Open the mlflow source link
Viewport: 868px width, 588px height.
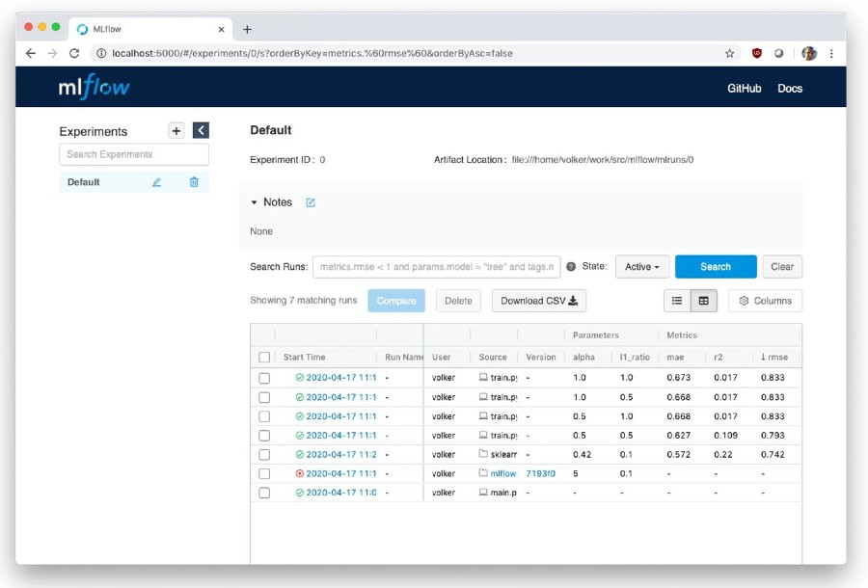(503, 474)
